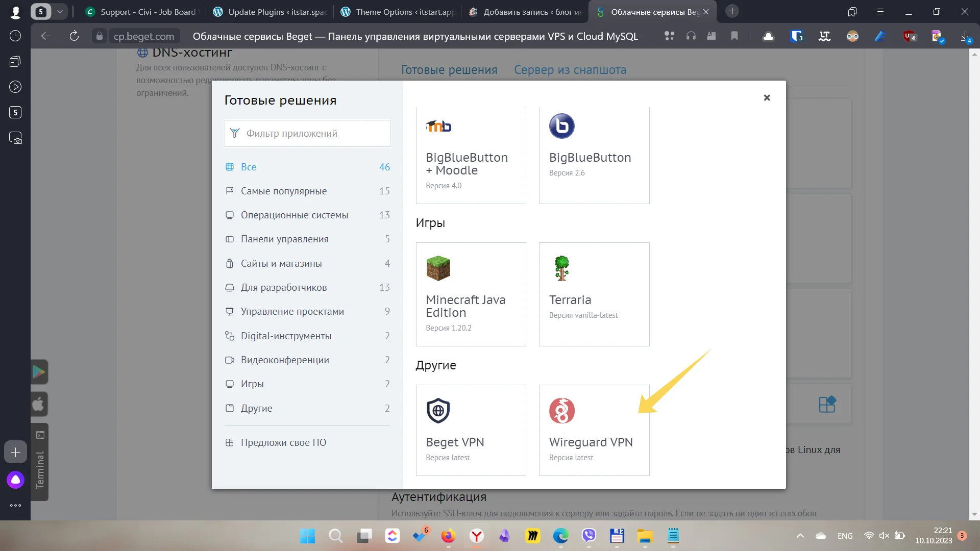Launch Firefox from the taskbar
The width and height of the screenshot is (980, 551).
click(x=448, y=536)
